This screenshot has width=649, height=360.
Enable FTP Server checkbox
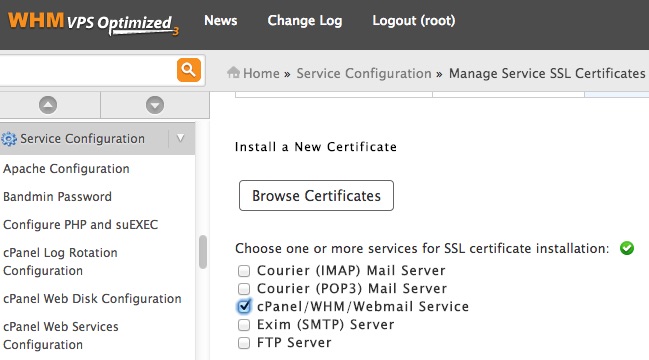(244, 343)
